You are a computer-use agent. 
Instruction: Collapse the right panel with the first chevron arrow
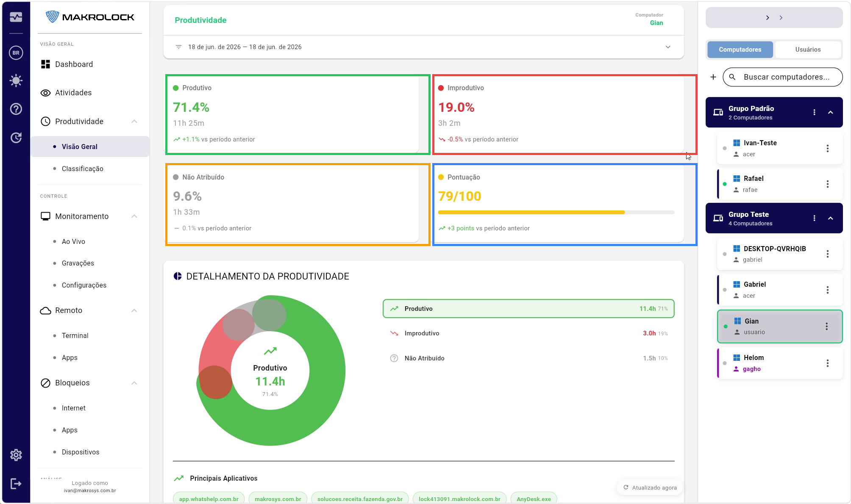pyautogui.click(x=768, y=18)
